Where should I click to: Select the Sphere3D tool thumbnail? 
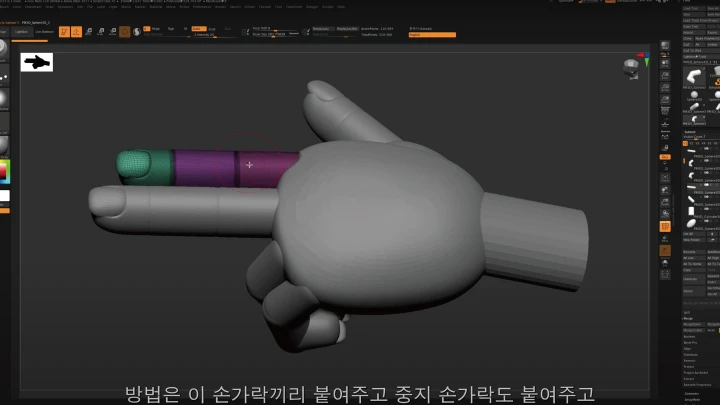[694, 95]
